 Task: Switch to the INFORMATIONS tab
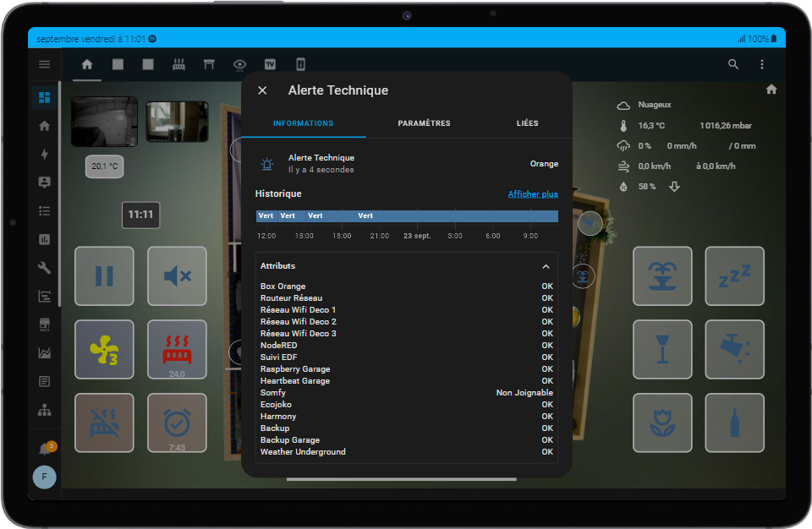[x=304, y=123]
